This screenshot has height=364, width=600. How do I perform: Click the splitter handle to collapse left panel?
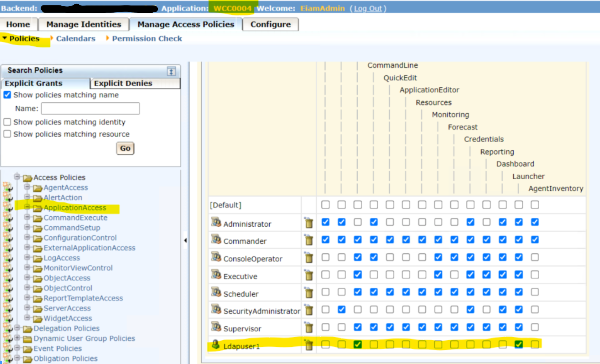[185, 240]
